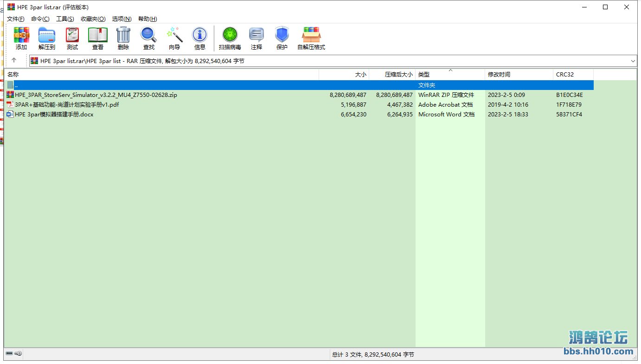This screenshot has width=641, height=364.
Task: Click size value 6,654,230
Action: point(353,114)
